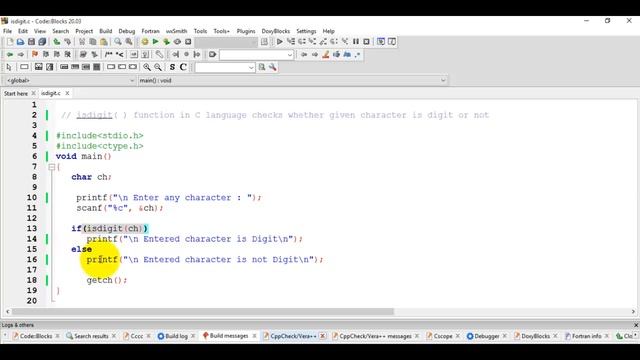Save the current file using the floppy icon
Viewport: 640px width, 360px height.
tap(31, 42)
